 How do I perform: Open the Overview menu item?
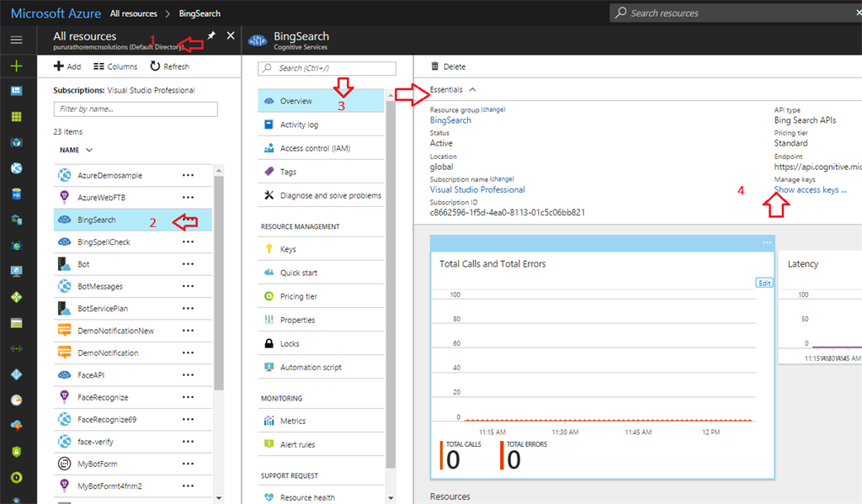tap(321, 101)
